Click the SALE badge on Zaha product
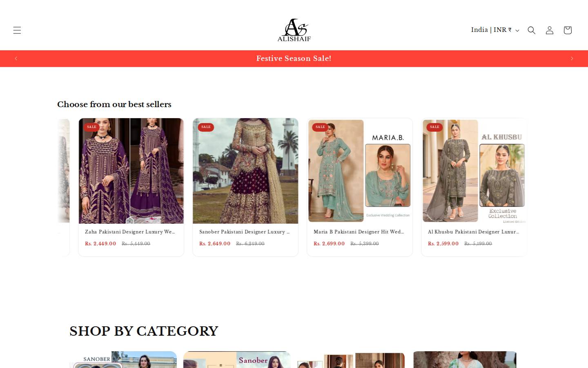 (91, 127)
